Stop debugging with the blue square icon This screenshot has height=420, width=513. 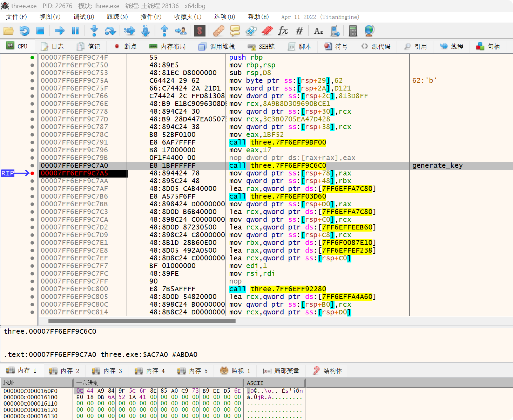click(40, 31)
